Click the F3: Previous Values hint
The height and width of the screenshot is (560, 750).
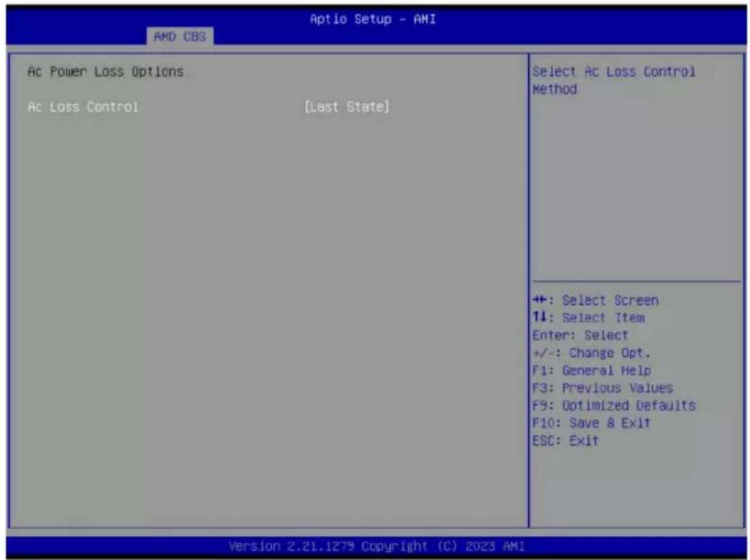(x=603, y=388)
